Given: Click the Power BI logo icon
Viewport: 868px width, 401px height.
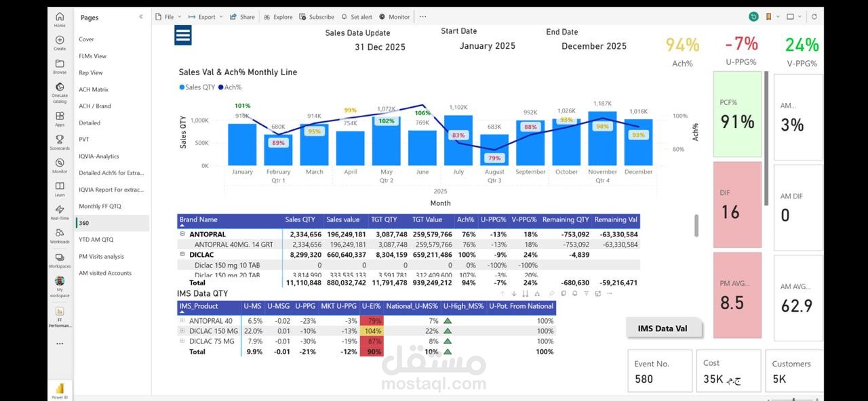Looking at the screenshot, I should pyautogui.click(x=60, y=388).
